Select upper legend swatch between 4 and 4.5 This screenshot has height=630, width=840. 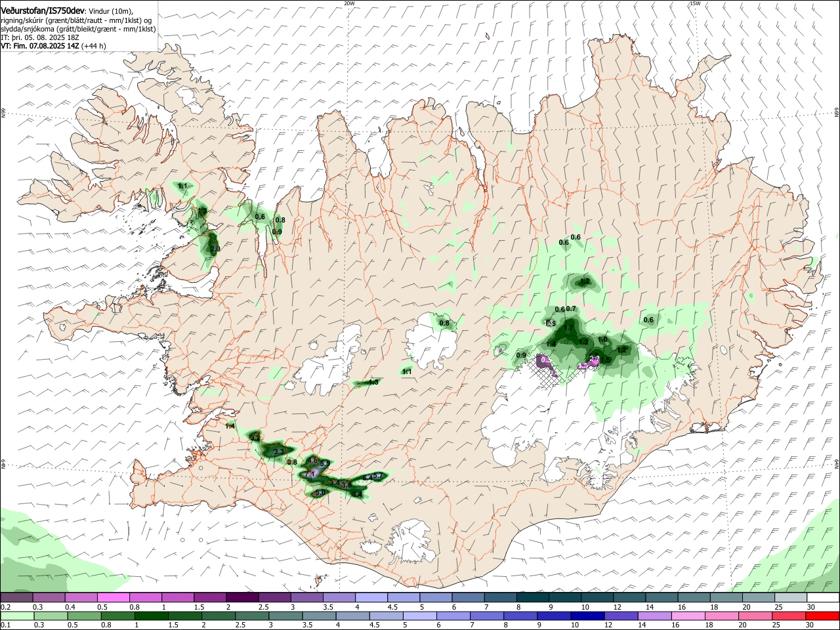(x=370, y=597)
